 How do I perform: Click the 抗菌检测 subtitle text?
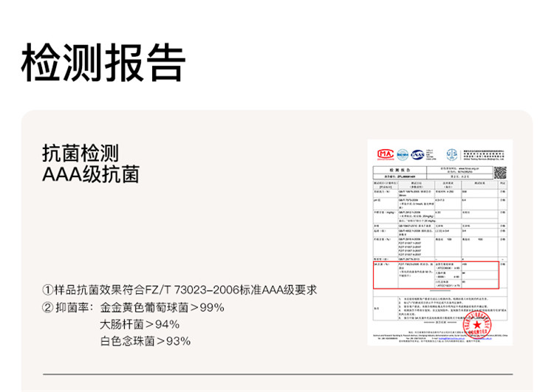[x=81, y=154]
